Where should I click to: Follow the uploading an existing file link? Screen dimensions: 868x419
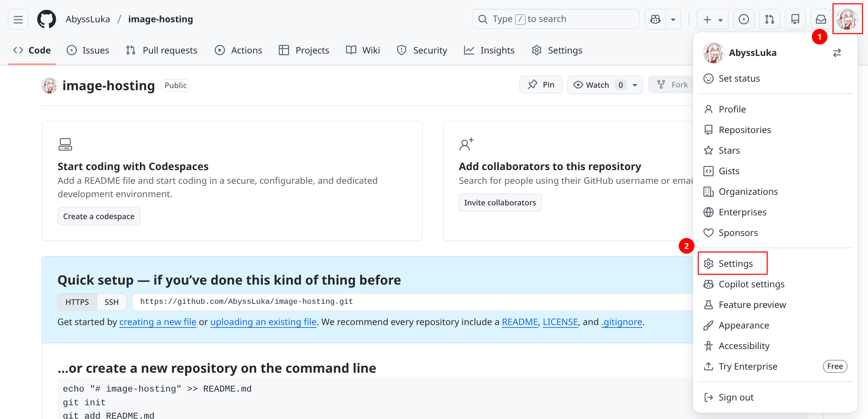(263, 322)
